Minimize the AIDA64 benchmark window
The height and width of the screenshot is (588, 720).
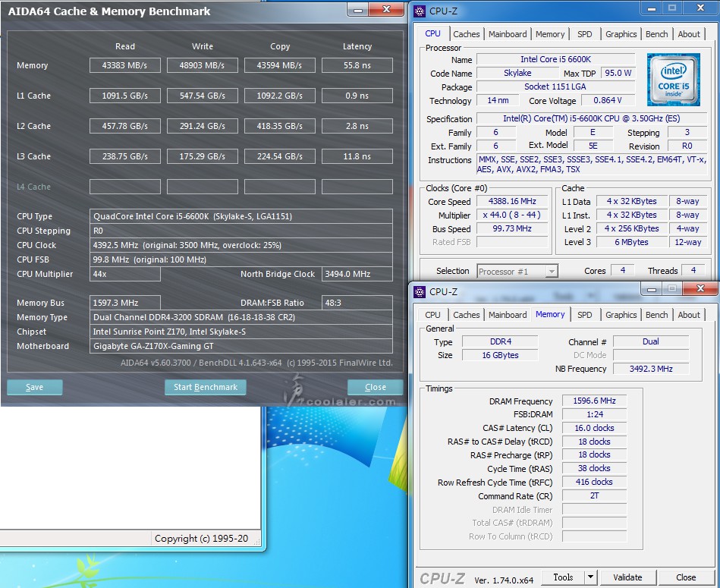(358, 10)
